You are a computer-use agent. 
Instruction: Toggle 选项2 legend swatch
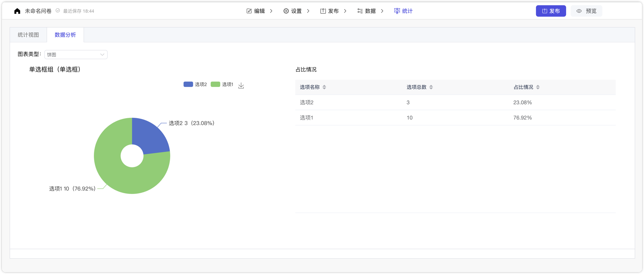188,84
